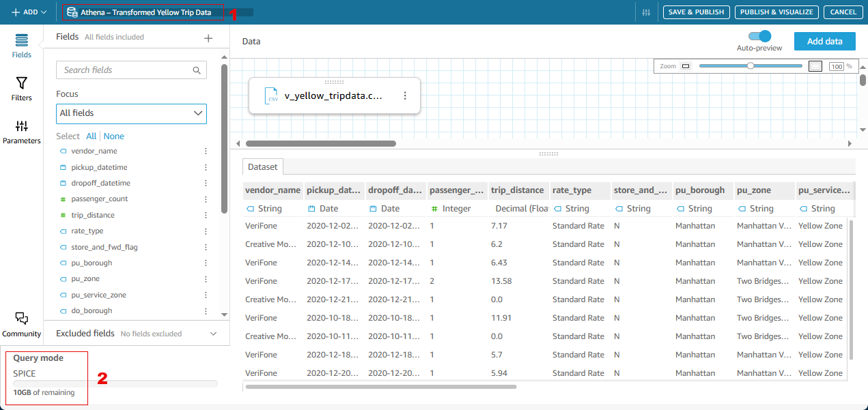Change vendor_name String data type

coord(264,209)
